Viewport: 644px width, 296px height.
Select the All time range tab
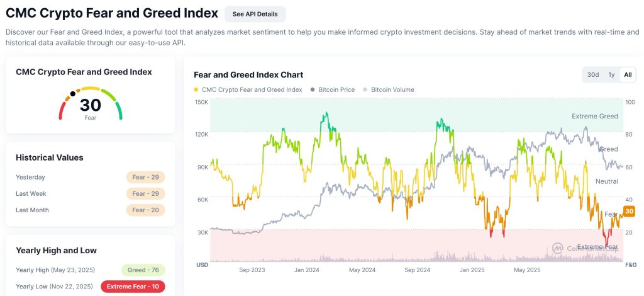pos(627,75)
